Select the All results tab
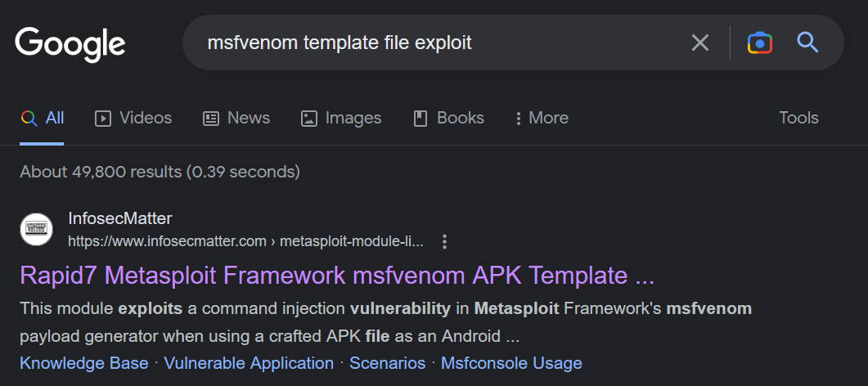This screenshot has width=868, height=386. click(x=42, y=118)
